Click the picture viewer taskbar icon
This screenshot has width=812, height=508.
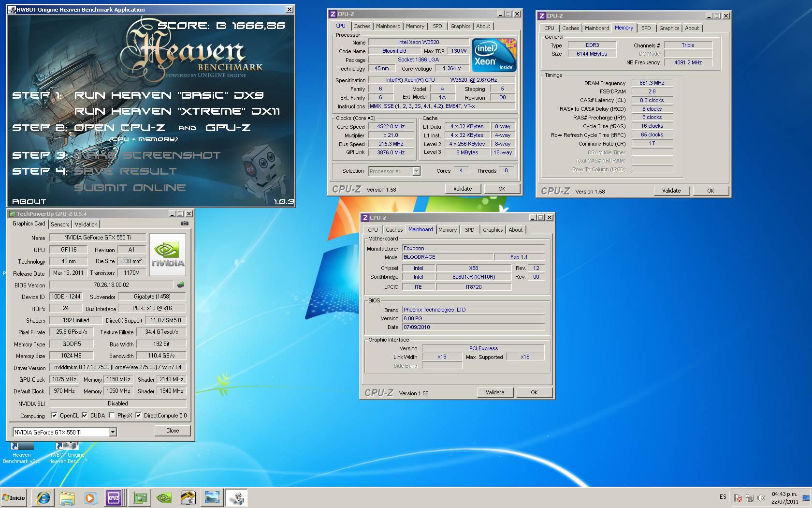[x=212, y=497]
